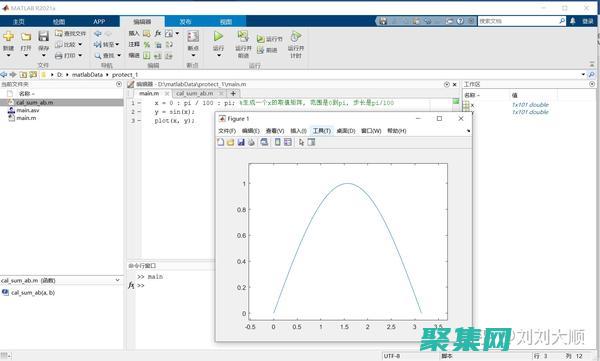
Task: Click the Insert Legend icon in Figure toolbar
Action: tap(288, 142)
